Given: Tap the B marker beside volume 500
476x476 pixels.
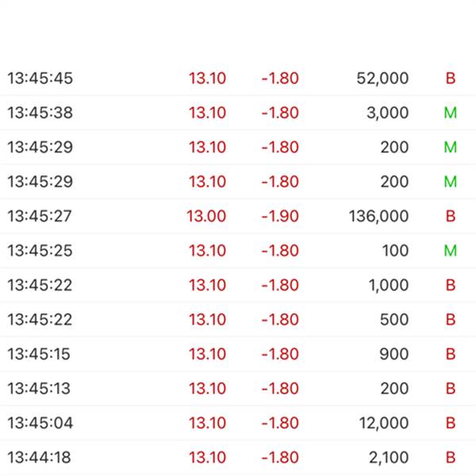Looking at the screenshot, I should 451,320.
